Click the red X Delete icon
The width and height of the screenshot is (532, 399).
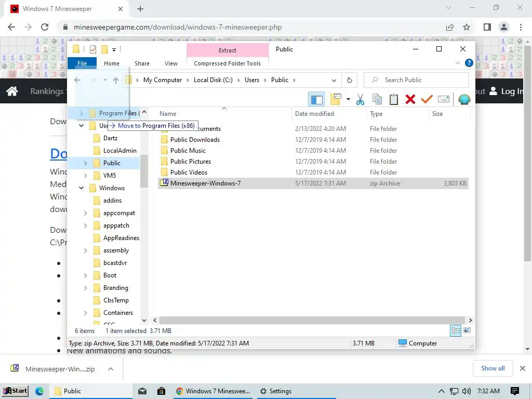point(410,99)
